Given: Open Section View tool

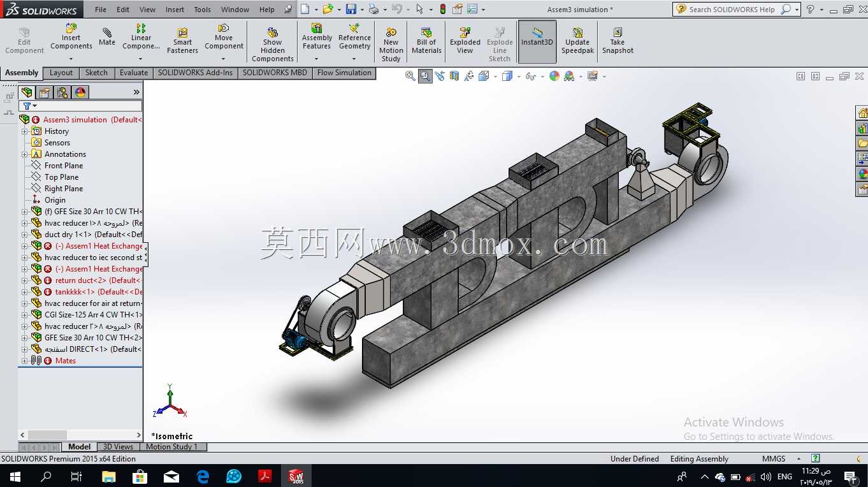Looking at the screenshot, I should click(x=454, y=76).
